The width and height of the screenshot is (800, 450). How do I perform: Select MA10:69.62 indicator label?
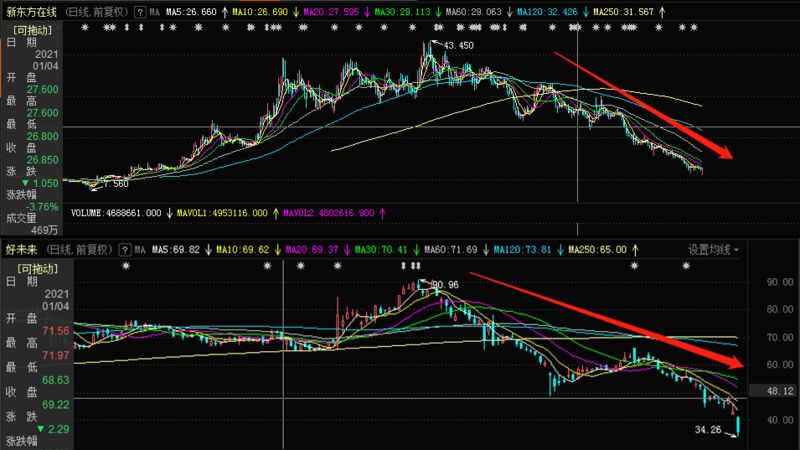(243, 249)
